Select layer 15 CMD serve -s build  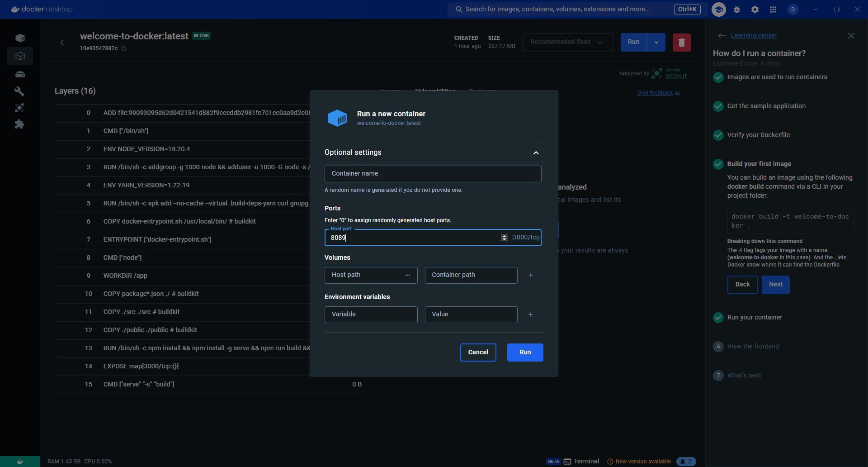click(x=210, y=385)
